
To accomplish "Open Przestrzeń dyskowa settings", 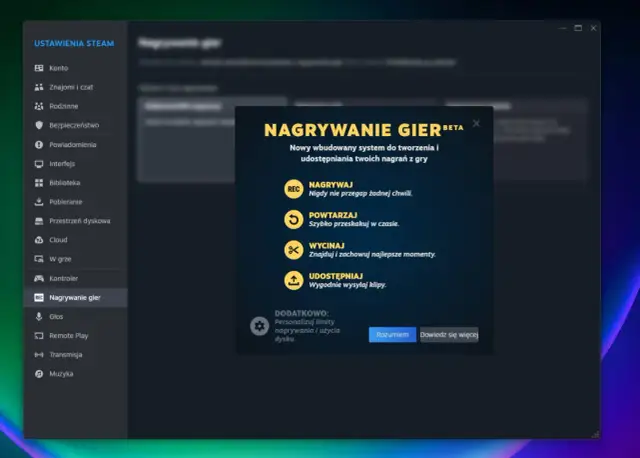I will tap(76, 221).
